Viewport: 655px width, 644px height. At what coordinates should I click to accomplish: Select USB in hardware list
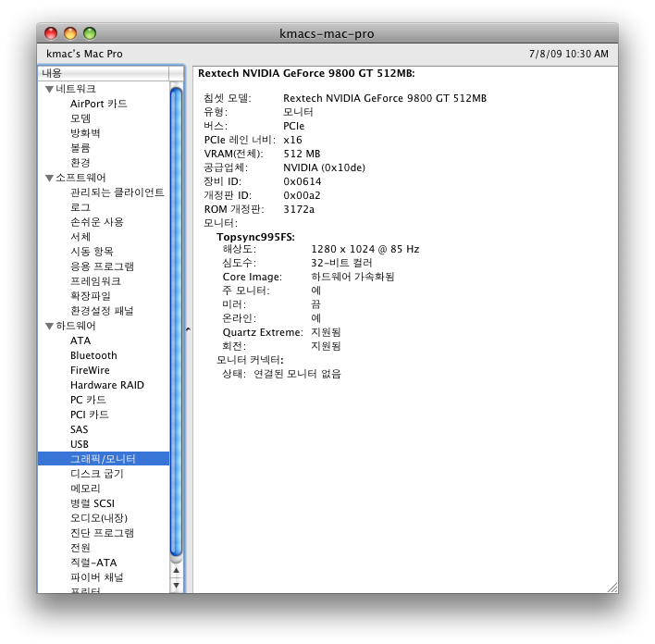80,444
